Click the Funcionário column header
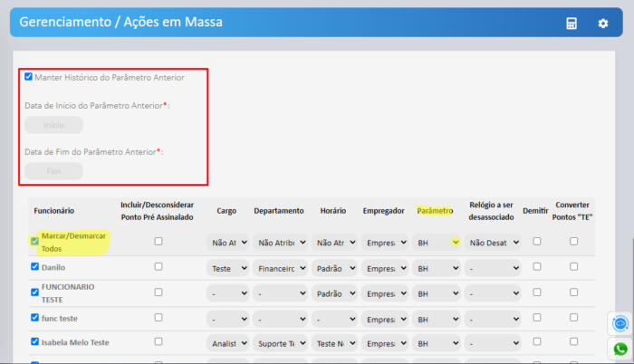Image resolution: width=634 pixels, height=364 pixels. tap(54, 210)
